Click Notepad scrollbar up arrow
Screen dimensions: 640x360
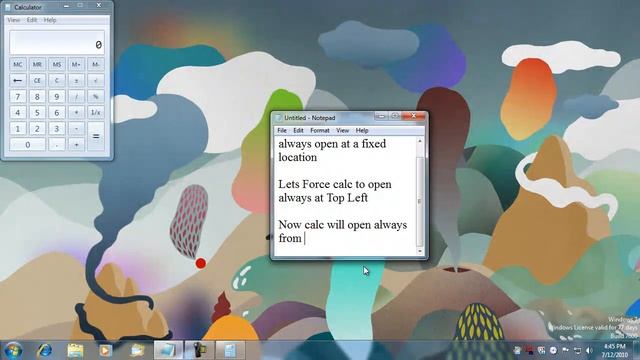click(420, 141)
